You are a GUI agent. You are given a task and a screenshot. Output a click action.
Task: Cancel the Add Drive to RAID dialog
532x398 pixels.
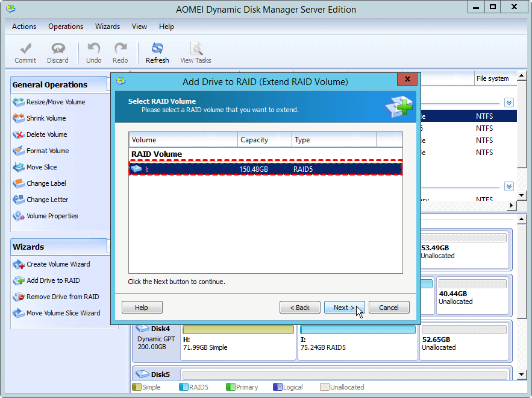tap(389, 308)
